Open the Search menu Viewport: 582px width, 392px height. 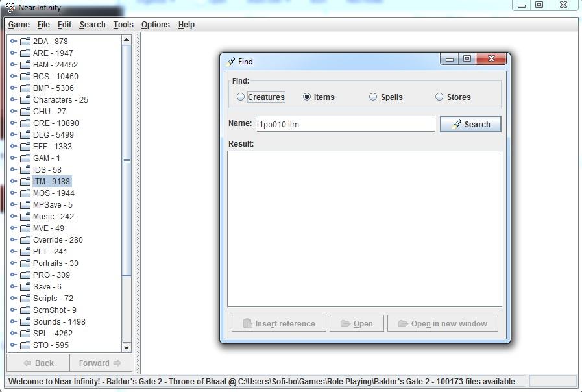pos(92,25)
